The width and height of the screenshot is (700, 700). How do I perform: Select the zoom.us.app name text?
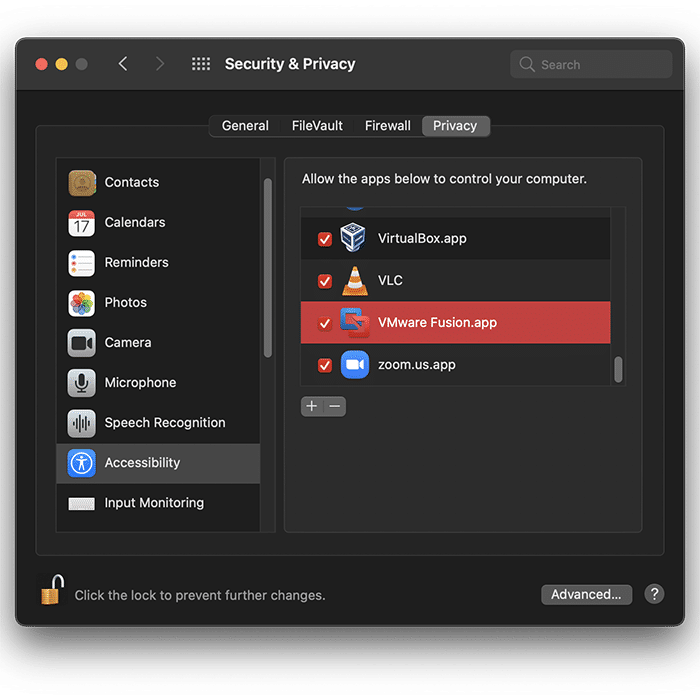pyautogui.click(x=417, y=365)
